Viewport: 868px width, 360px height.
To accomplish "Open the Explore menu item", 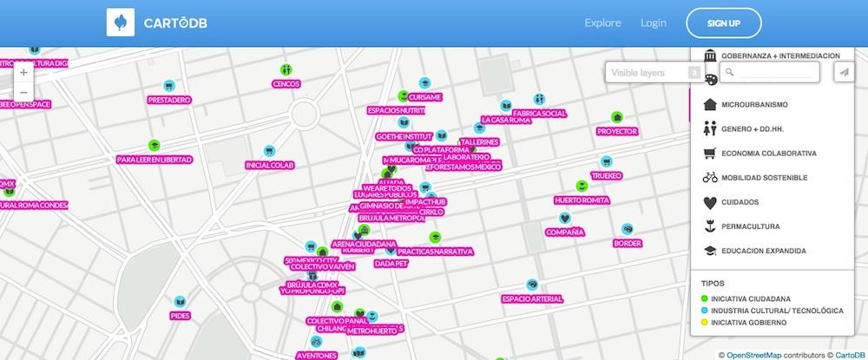I will 602,23.
